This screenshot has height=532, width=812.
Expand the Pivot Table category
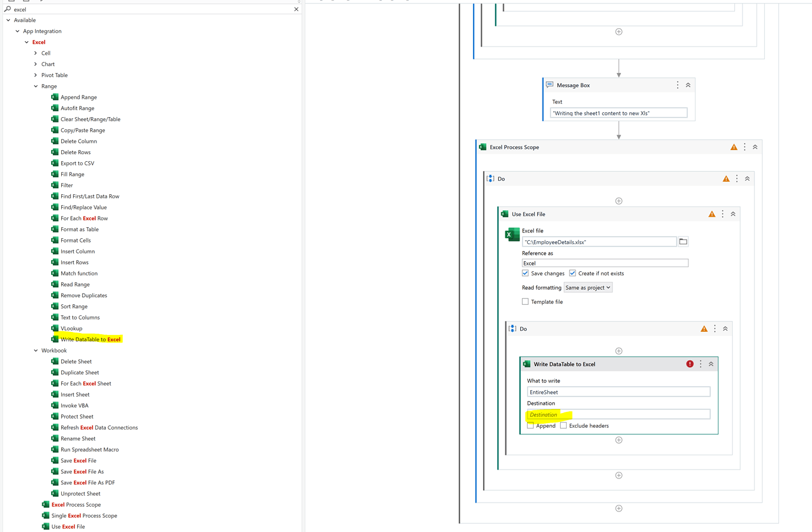pyautogui.click(x=35, y=75)
